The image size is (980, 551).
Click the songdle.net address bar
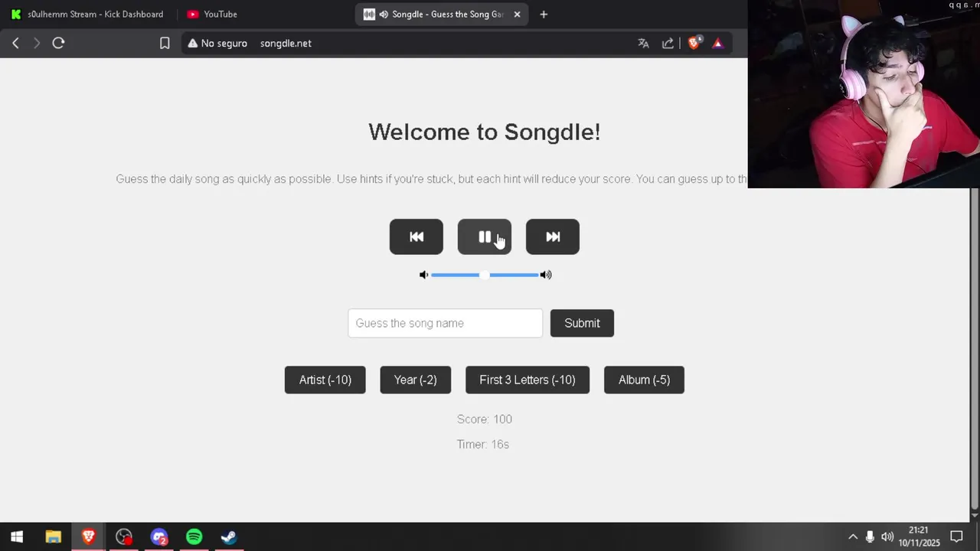click(x=286, y=43)
